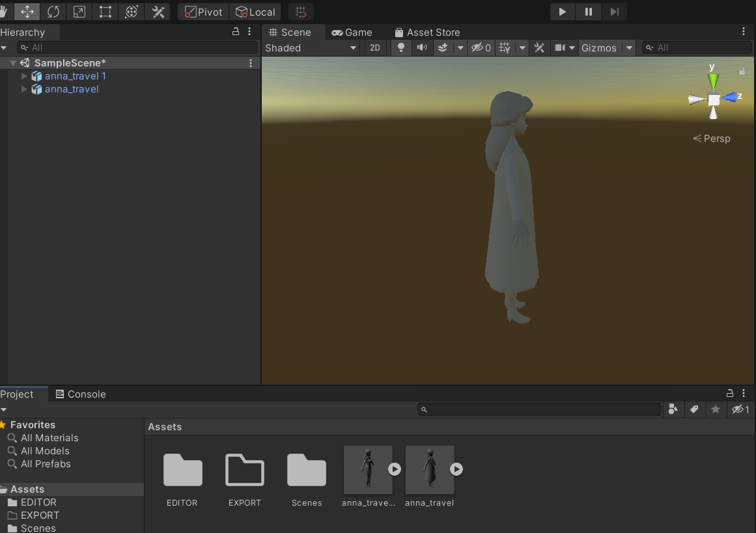Select anna_travel in Hierarchy
Screen dimensions: 756x533
click(72, 89)
